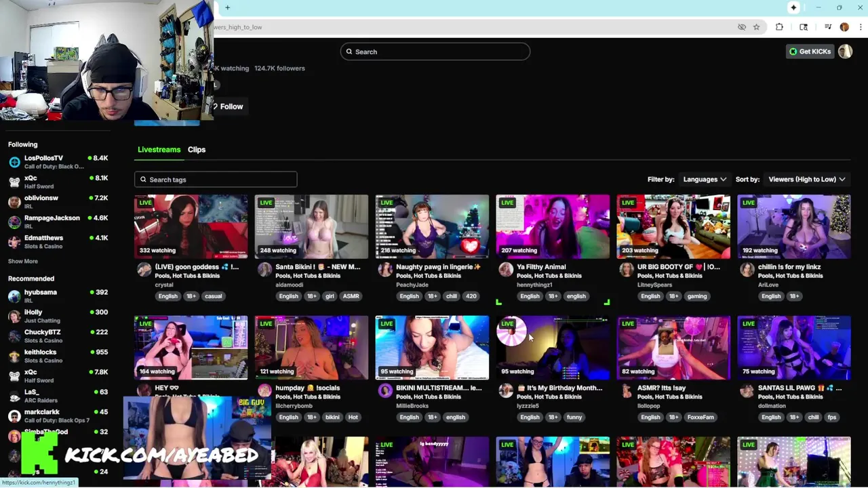Click the hyubsama avatar icon

(x=14, y=296)
